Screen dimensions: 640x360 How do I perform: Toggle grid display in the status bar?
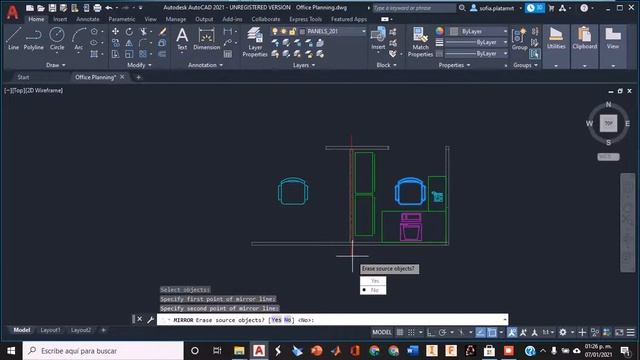pyautogui.click(x=400, y=332)
